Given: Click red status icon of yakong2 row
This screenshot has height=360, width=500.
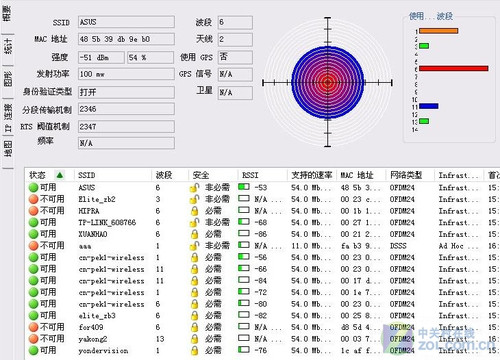Looking at the screenshot, I should pyautogui.click(x=33, y=339).
